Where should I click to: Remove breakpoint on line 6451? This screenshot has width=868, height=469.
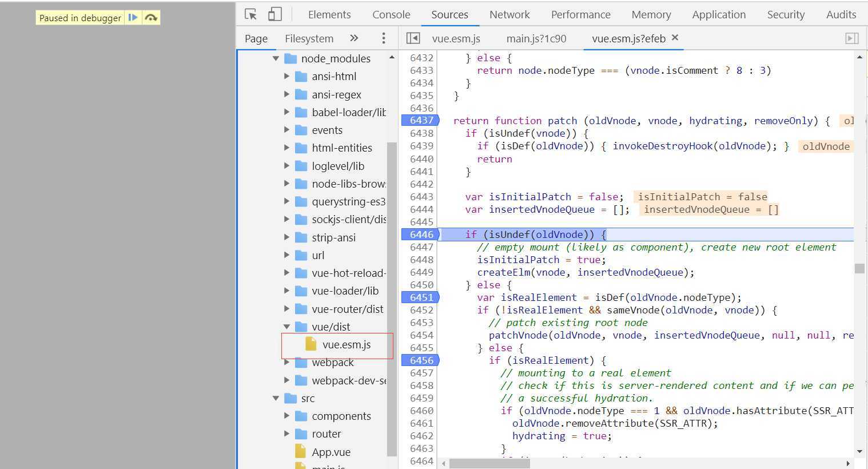click(x=420, y=297)
